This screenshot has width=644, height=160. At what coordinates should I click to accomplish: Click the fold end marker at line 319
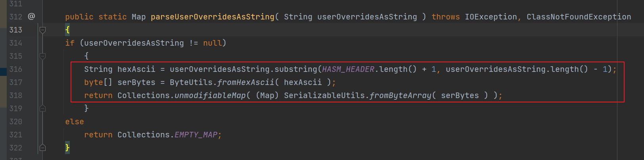coord(42,108)
